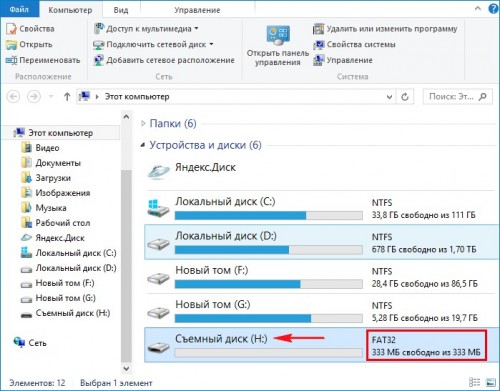Open address bar history dropdown
The width and height of the screenshot is (500, 391).
389,97
